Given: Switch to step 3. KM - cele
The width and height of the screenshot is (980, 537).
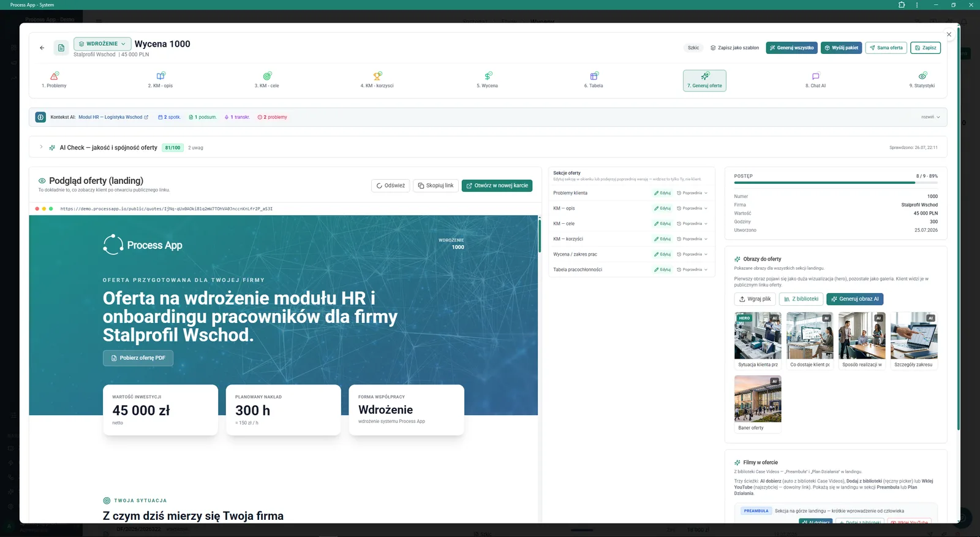Looking at the screenshot, I should (267, 80).
